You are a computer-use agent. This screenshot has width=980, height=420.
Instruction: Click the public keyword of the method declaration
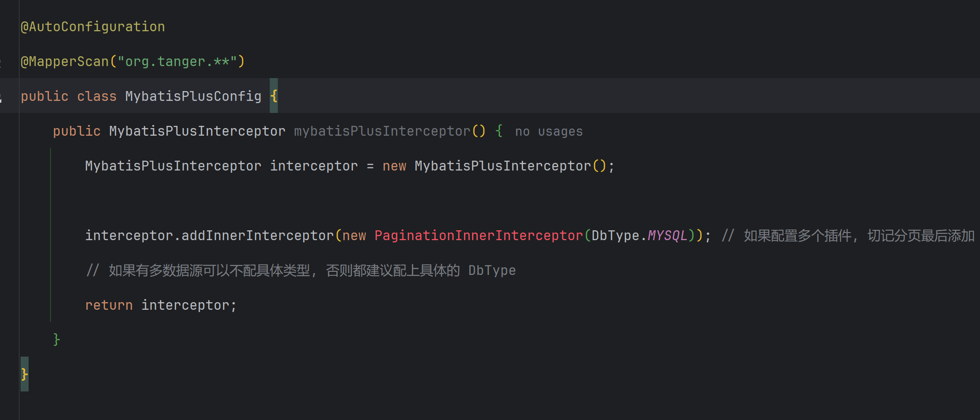point(76,130)
